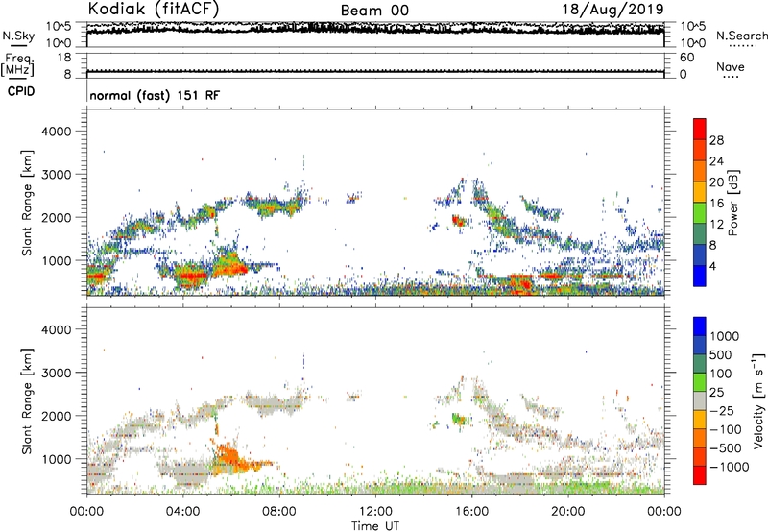Click the "100" value on Velocity scale

point(723,374)
